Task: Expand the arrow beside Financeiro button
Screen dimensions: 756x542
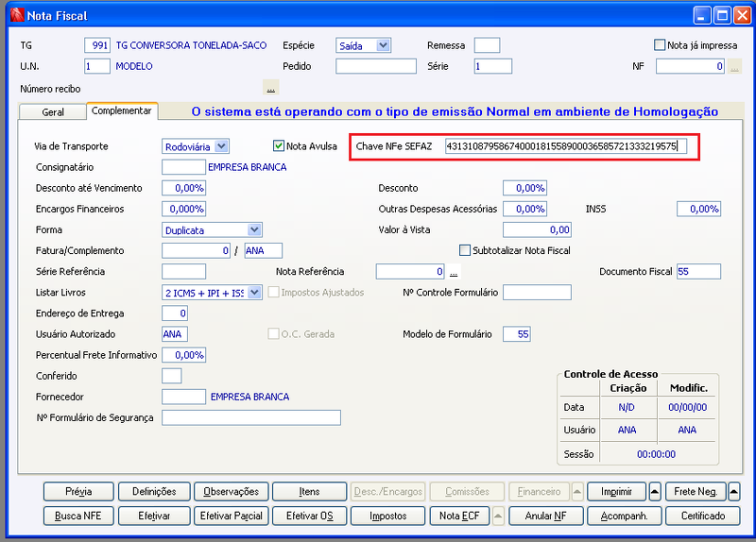Action: [x=577, y=491]
